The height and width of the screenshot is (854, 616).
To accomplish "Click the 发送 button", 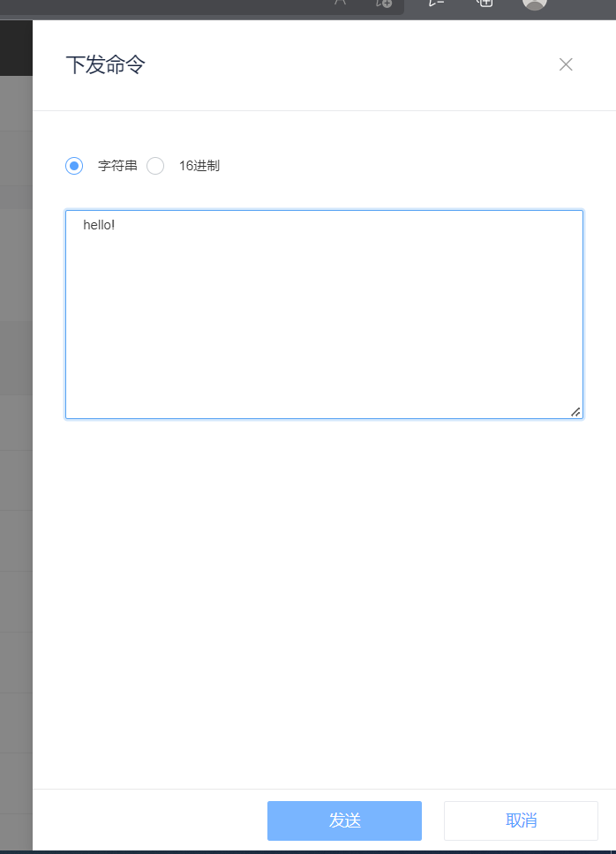I will [x=344, y=820].
